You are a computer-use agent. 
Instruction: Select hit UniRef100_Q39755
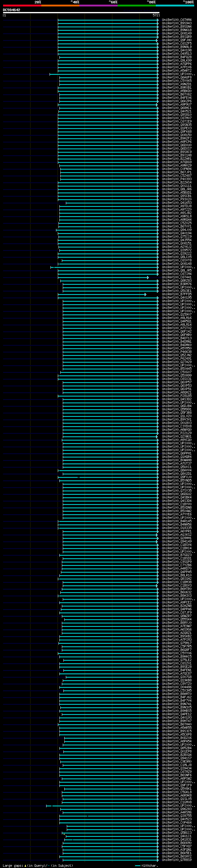[176, 816]
